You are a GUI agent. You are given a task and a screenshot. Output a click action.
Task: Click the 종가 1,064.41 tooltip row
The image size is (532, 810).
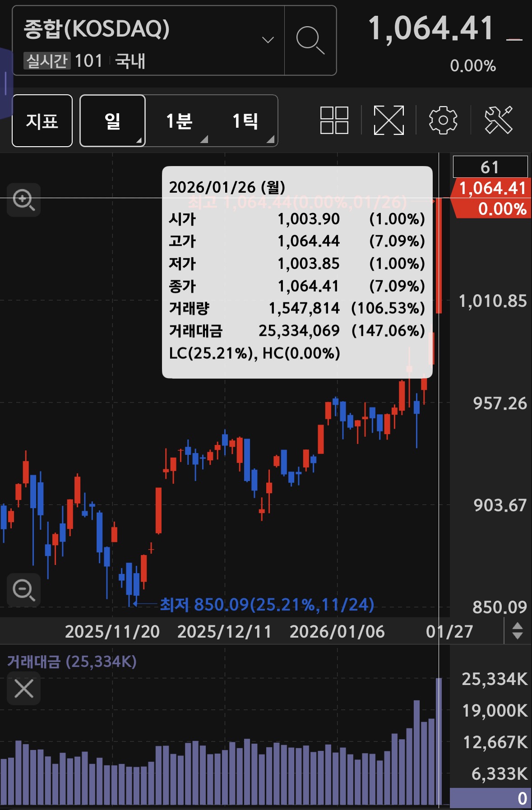pyautogui.click(x=297, y=286)
